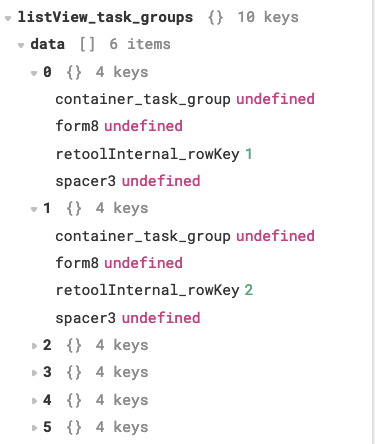Click container_task_group under item 0
Screen dimensions: 375x444
tap(143, 99)
